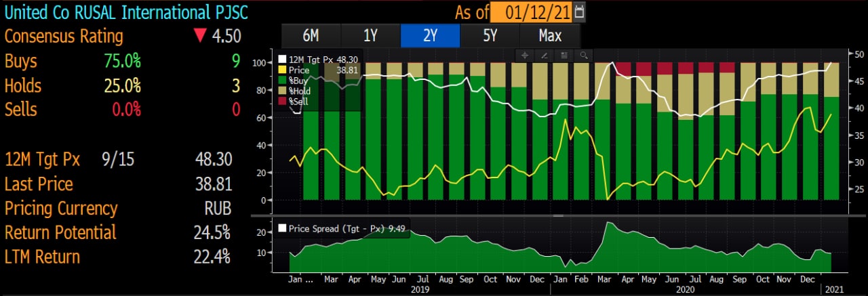The width and height of the screenshot is (868, 296).
Task: Click the 12M Tgt Px row label
Action: [x=42, y=160]
